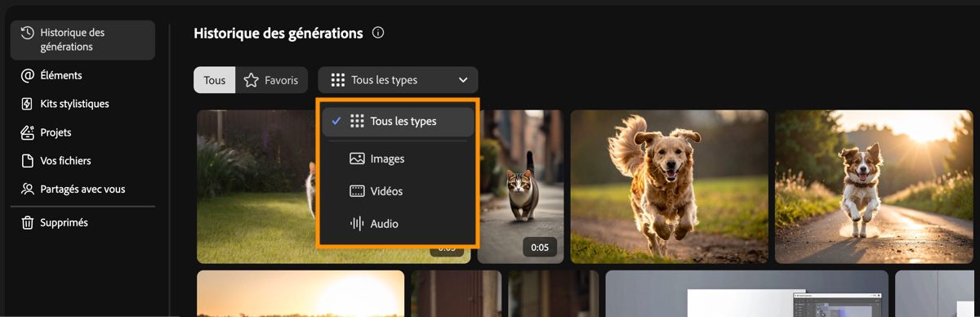The width and height of the screenshot is (980, 317).
Task: Click the history clock icon in sidebar
Action: [x=27, y=33]
